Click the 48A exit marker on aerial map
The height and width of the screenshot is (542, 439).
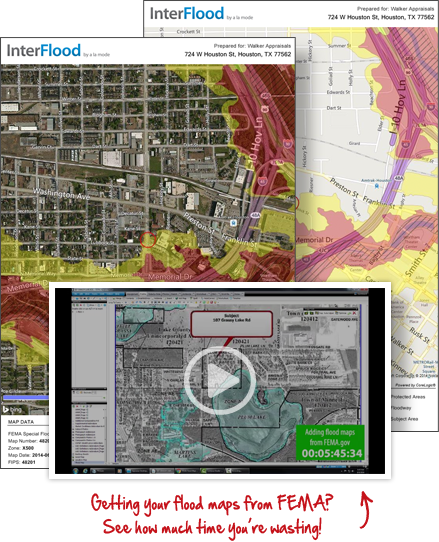pyautogui.click(x=255, y=215)
